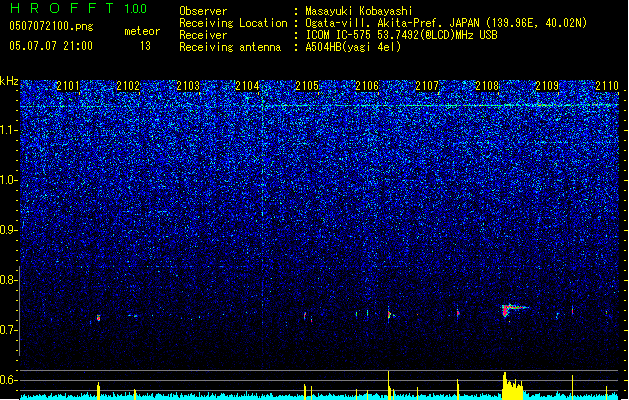Image resolution: width=629 pixels, height=400 pixels.
Task: Click the "Observer" field label
Action: point(203,11)
